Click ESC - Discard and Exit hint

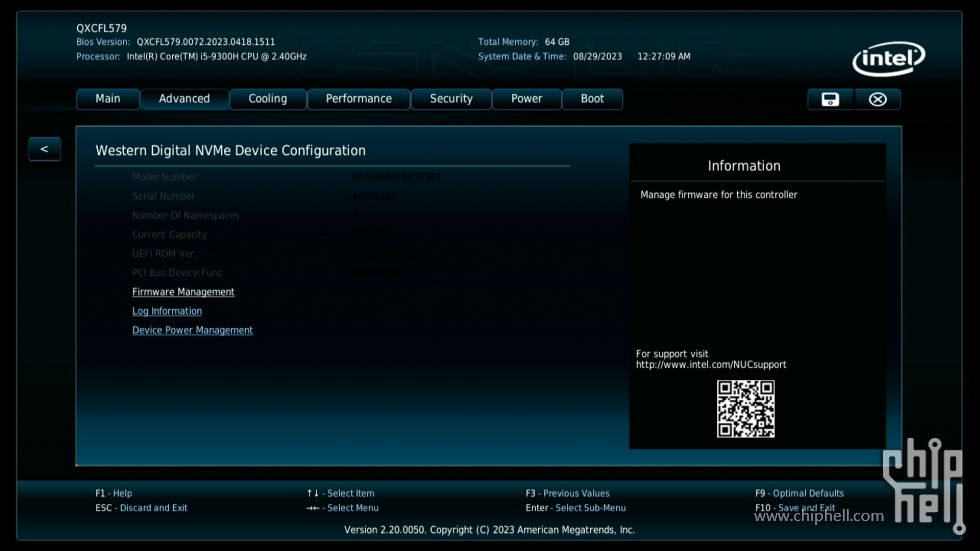click(x=141, y=508)
